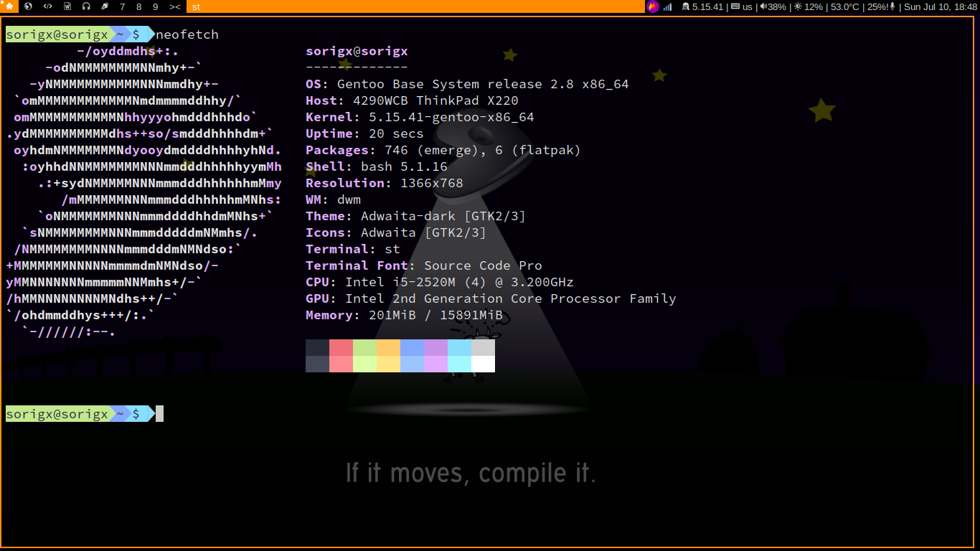Select the headphones music tag

click(86, 6)
